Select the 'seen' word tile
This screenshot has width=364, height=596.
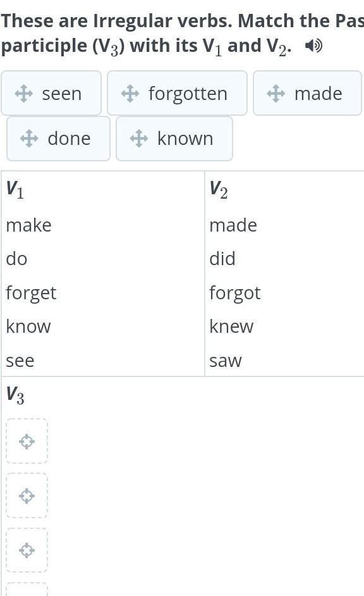pos(51,93)
